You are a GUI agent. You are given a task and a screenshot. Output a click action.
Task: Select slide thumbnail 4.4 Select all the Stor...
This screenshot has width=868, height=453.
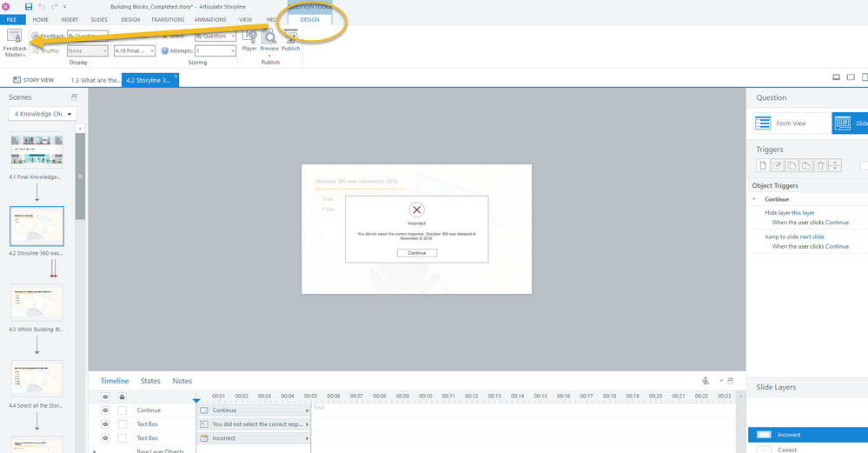(x=36, y=379)
